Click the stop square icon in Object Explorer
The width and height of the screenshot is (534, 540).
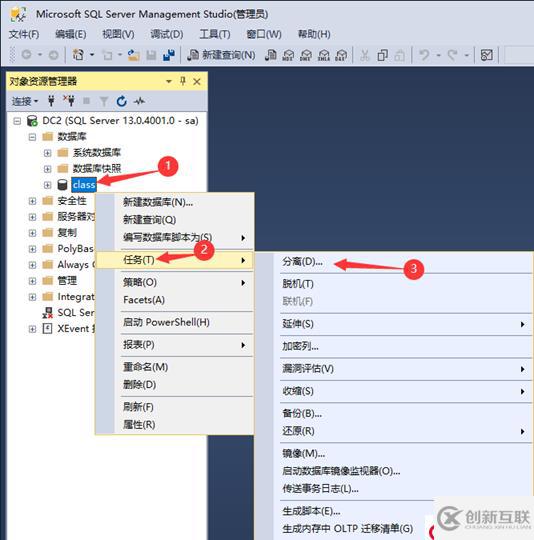click(86, 101)
